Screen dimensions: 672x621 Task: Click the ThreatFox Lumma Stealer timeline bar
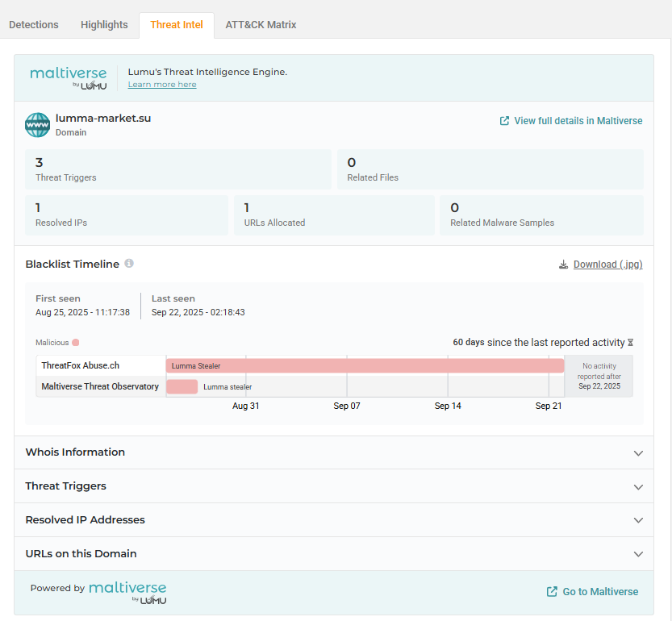(365, 366)
